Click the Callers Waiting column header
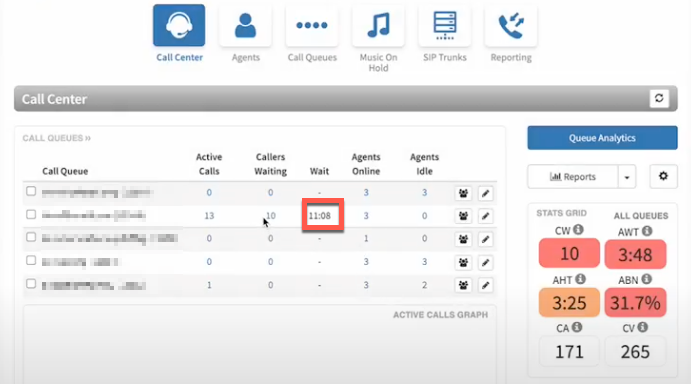The width and height of the screenshot is (691, 384). tap(270, 164)
